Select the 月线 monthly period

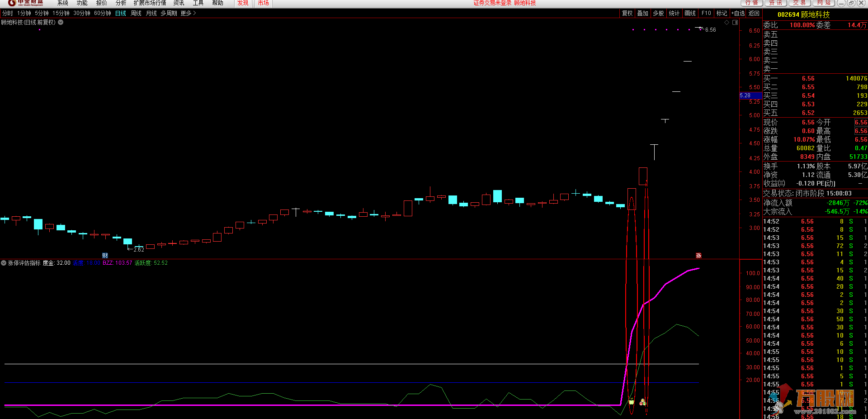point(151,14)
